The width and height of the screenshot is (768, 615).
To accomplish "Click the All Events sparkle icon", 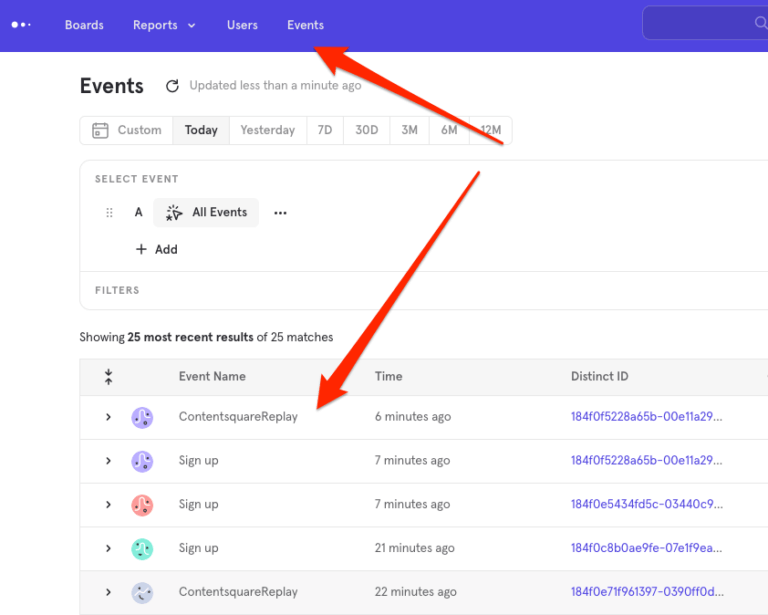I will click(175, 212).
